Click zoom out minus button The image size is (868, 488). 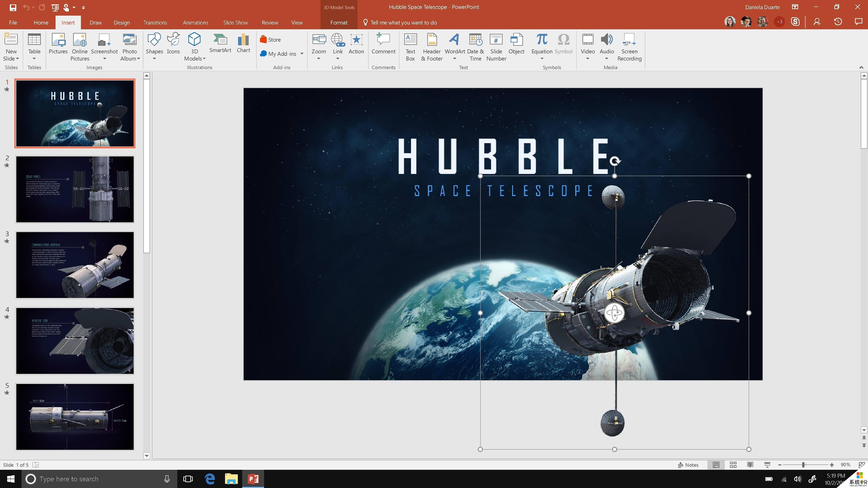[x=780, y=465]
